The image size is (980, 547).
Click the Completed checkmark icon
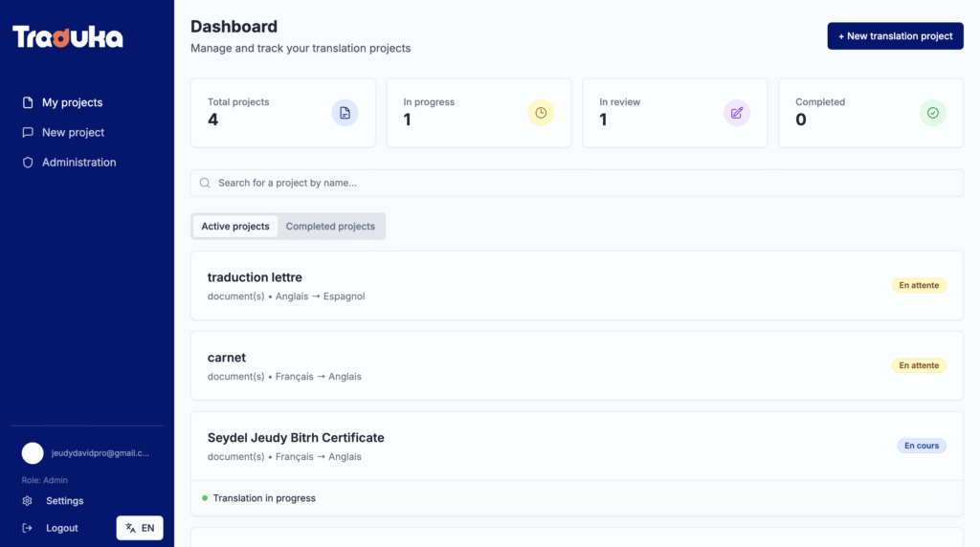[932, 113]
